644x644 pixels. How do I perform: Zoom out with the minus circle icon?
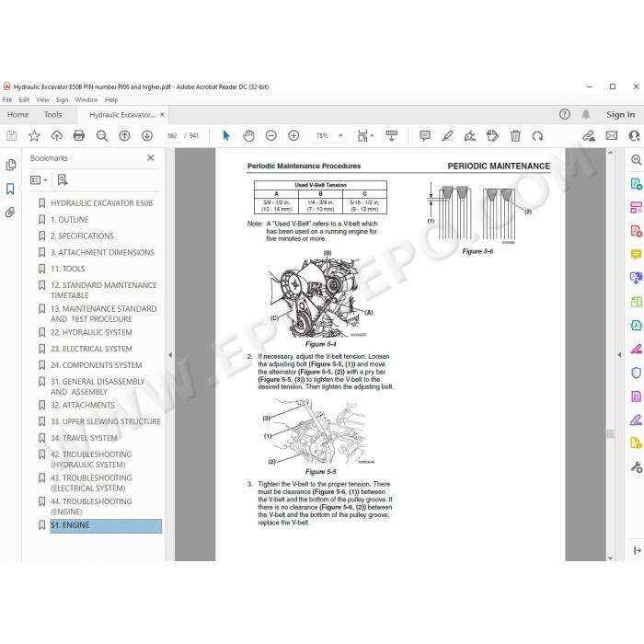point(271,135)
